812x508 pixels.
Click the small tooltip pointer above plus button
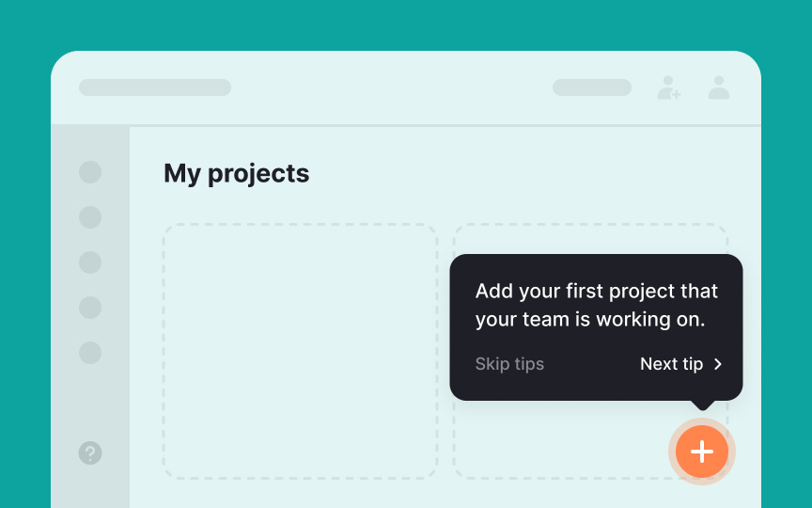(702, 405)
